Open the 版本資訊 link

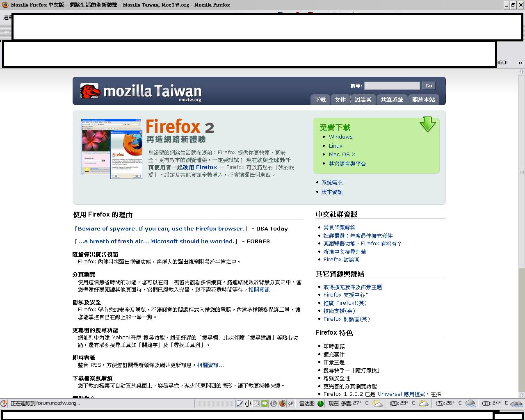pos(332,192)
